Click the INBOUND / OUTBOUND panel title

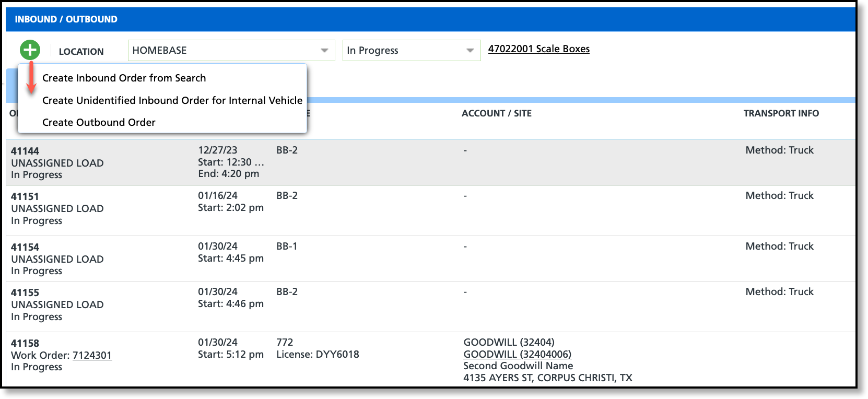(66, 19)
